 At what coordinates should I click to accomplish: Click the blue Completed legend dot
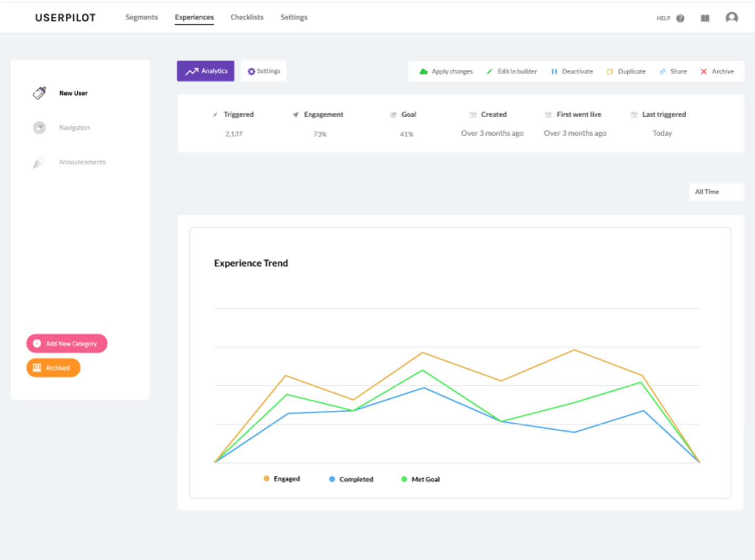click(332, 479)
